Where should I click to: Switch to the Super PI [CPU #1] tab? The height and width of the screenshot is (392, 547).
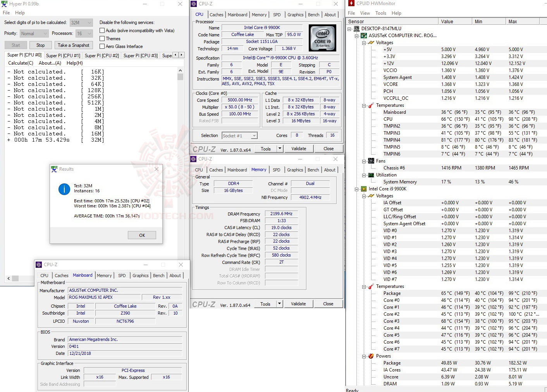63,55
